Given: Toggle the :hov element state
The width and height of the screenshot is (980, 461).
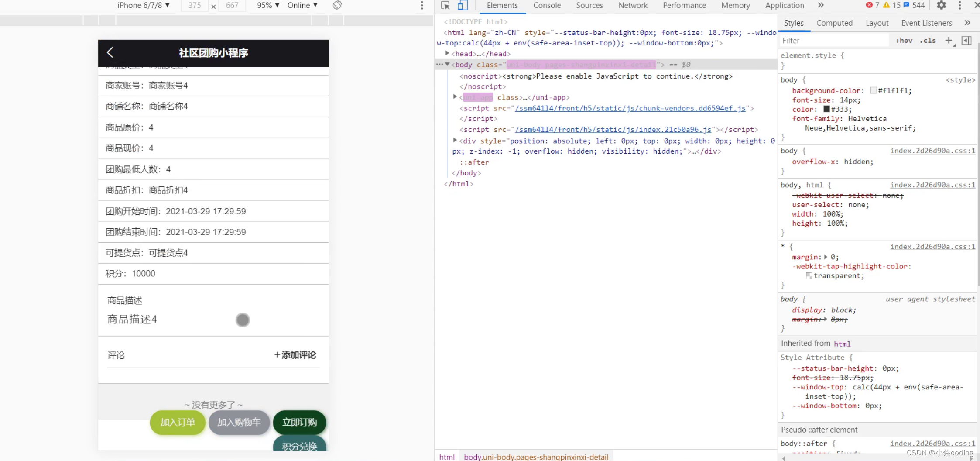Looking at the screenshot, I should (904, 41).
